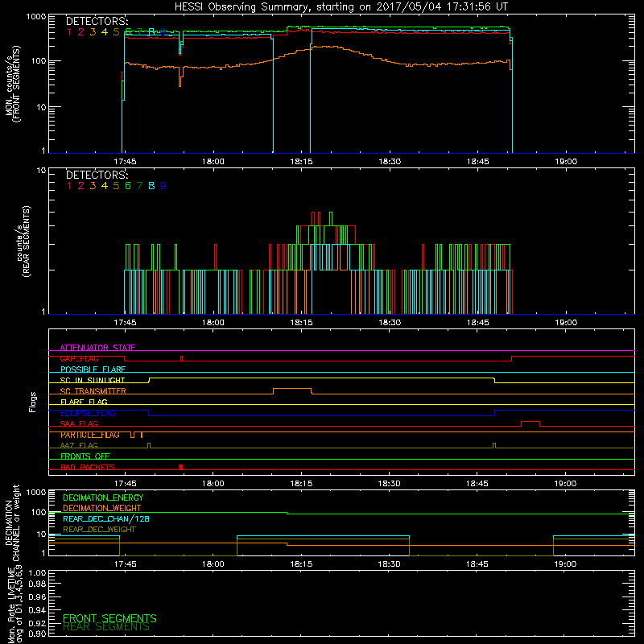Viewport: 644px width, 644px height.
Task: Select the DETECTORS: legend heading in front segments plot
Action: point(97,21)
